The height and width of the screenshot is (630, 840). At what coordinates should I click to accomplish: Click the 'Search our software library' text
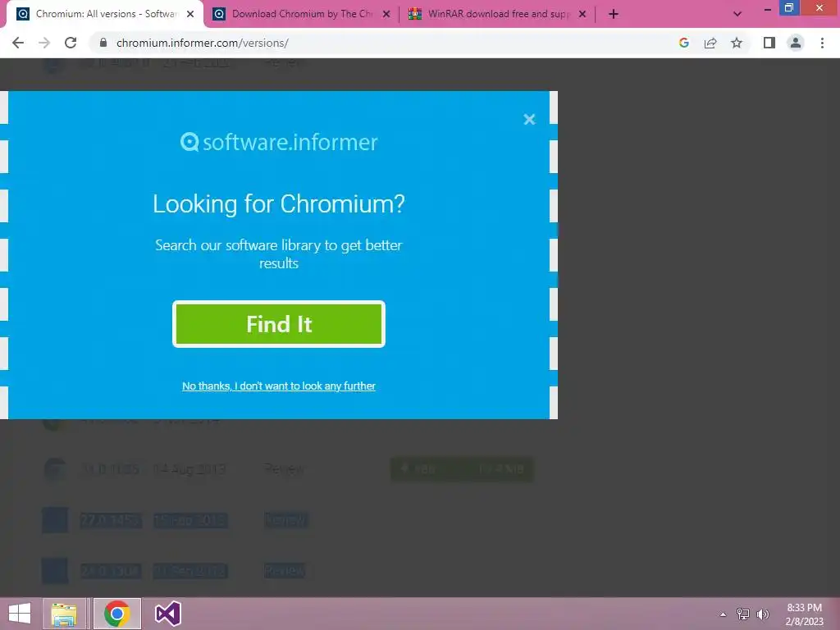pyautogui.click(x=279, y=254)
